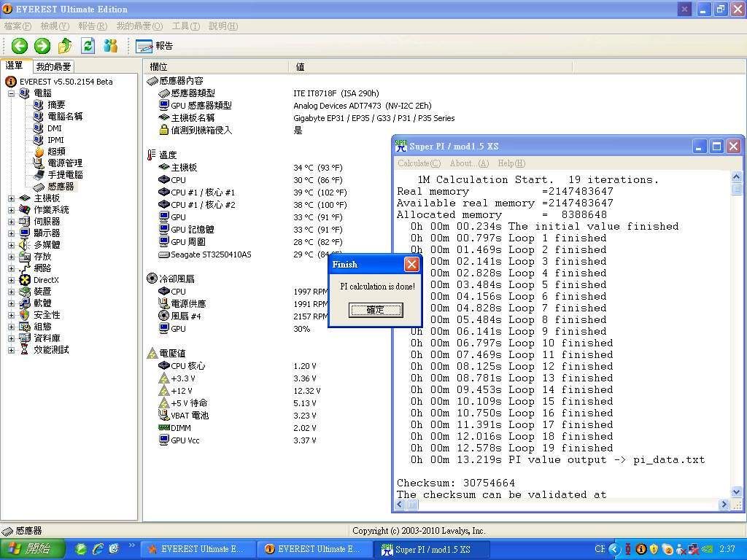Select the 主機板名稱 row
This screenshot has height=560, width=747.
[193, 118]
